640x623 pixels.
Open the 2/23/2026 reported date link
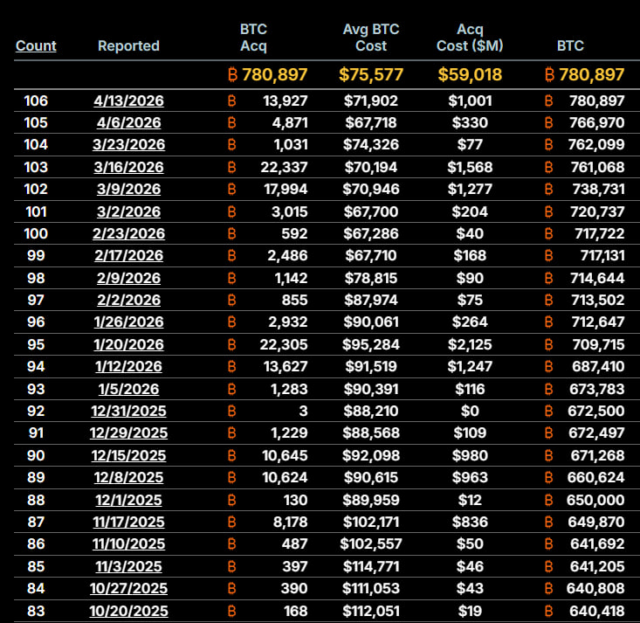point(129,234)
